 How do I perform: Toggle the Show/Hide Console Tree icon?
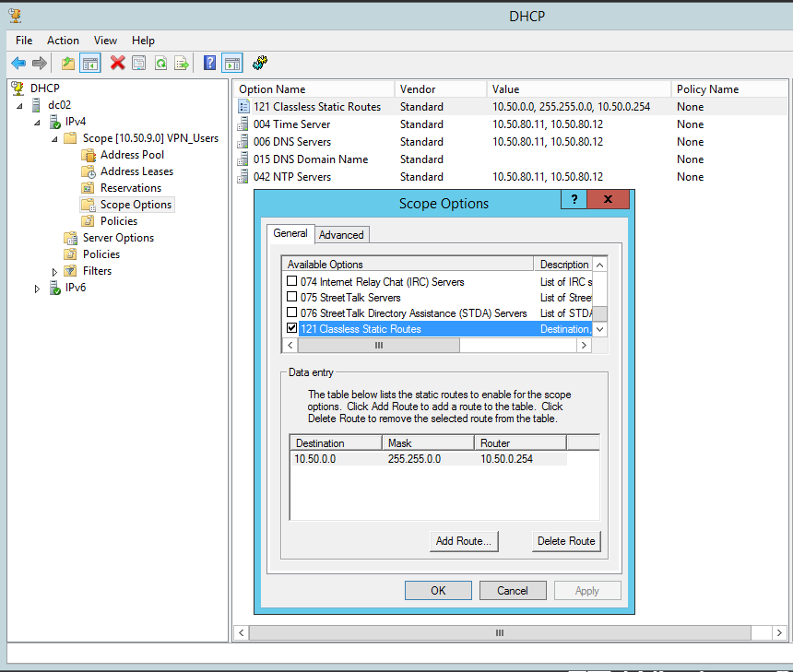tap(89, 63)
